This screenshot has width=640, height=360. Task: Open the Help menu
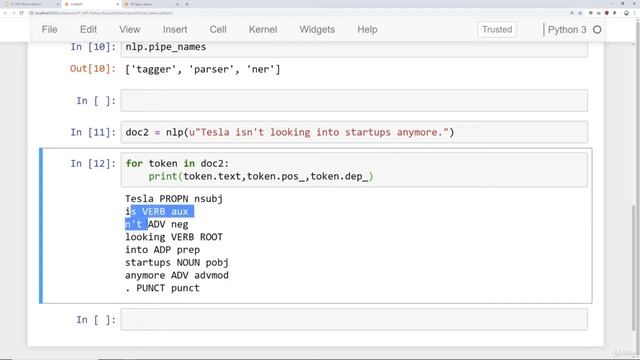click(x=367, y=30)
